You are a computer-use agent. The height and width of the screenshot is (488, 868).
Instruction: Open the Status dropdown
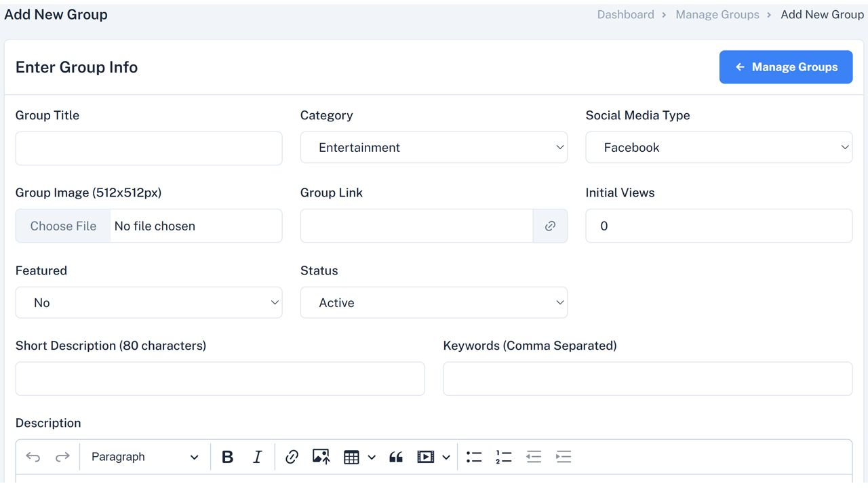[x=434, y=302]
